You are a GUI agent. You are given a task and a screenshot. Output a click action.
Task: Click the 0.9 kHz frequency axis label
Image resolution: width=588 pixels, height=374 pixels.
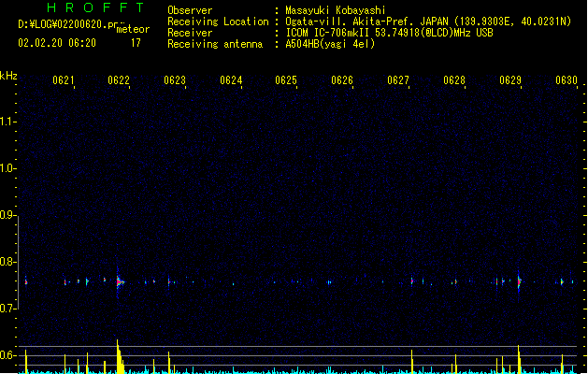[7, 215]
